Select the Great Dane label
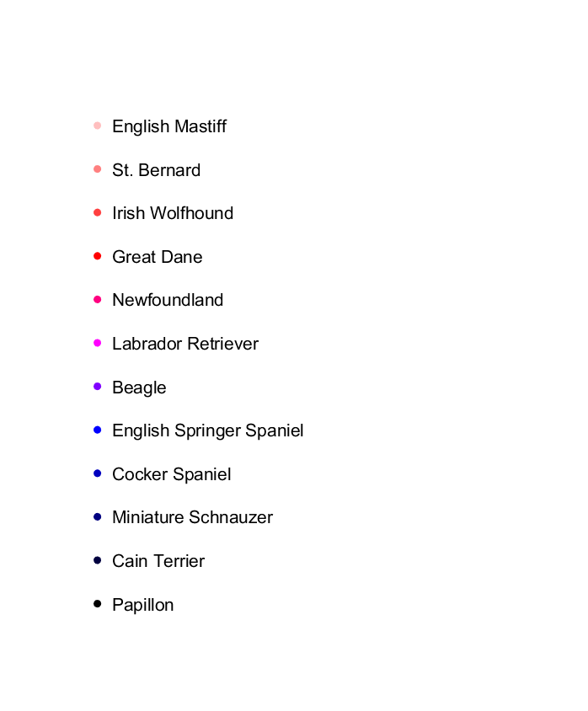588x711 pixels. pos(157,257)
